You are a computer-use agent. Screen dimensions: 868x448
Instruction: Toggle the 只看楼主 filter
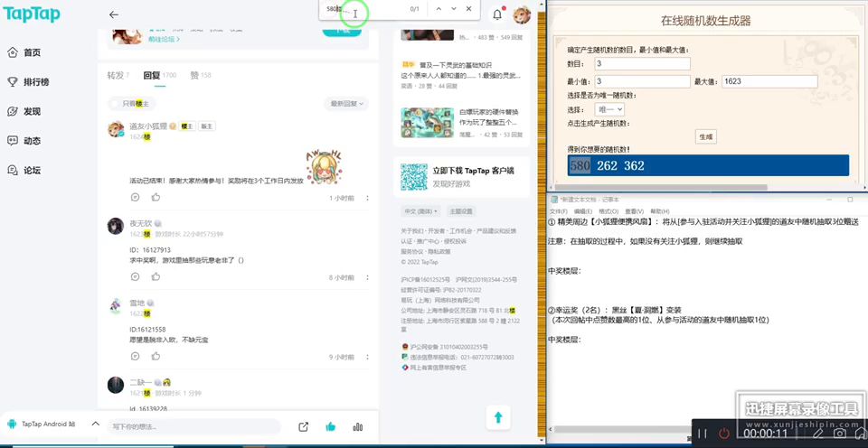131,104
